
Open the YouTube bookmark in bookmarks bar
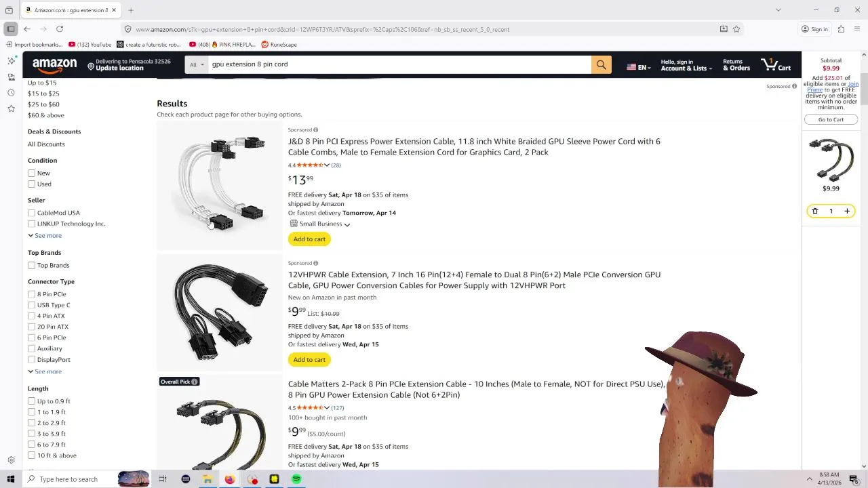90,45
